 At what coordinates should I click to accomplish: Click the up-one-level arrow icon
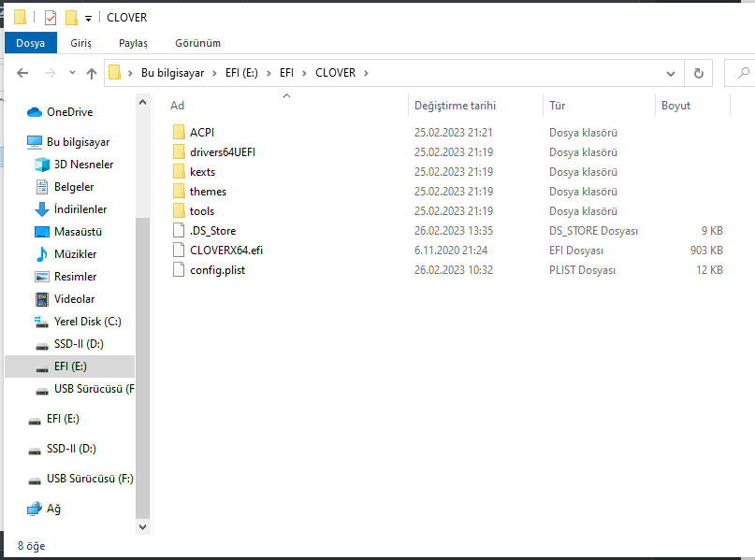coord(91,73)
